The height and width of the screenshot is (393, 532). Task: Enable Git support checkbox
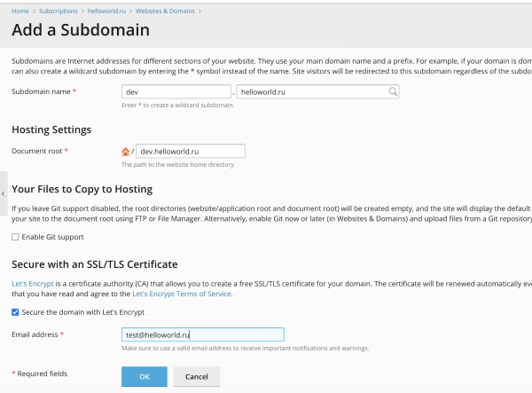click(15, 237)
